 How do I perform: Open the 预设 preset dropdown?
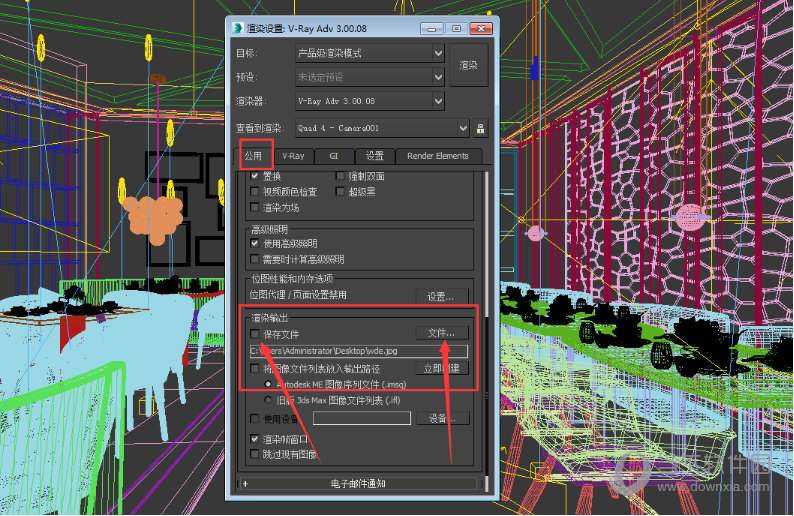370,77
